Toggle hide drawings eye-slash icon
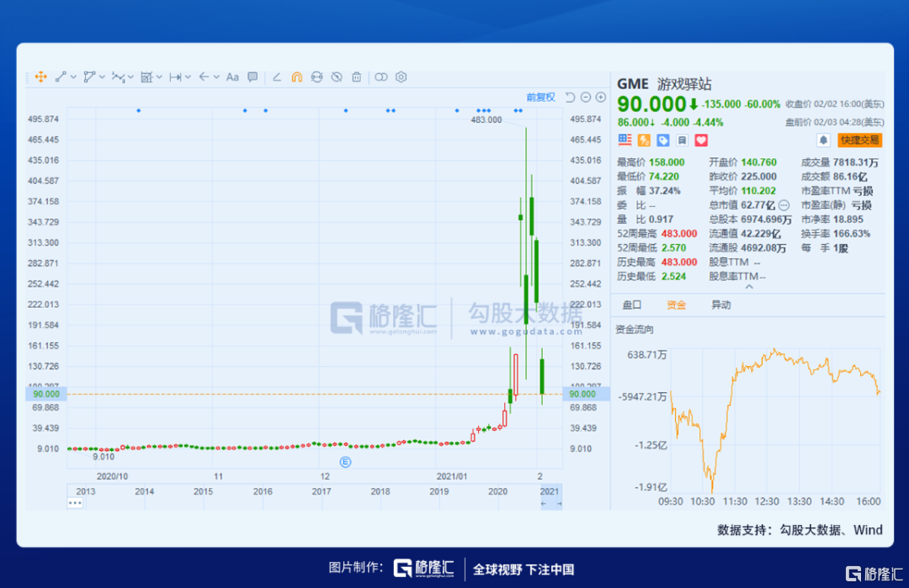Image resolution: width=909 pixels, height=588 pixels. point(337,77)
